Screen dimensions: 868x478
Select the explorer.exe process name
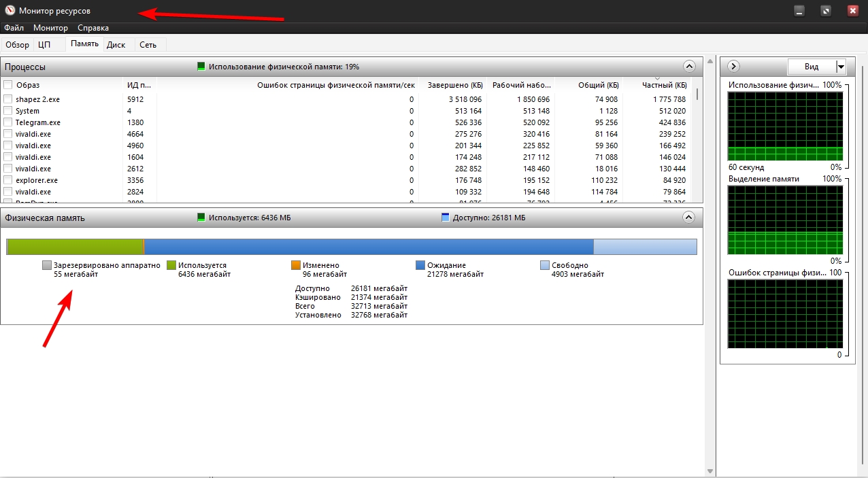[x=37, y=180]
